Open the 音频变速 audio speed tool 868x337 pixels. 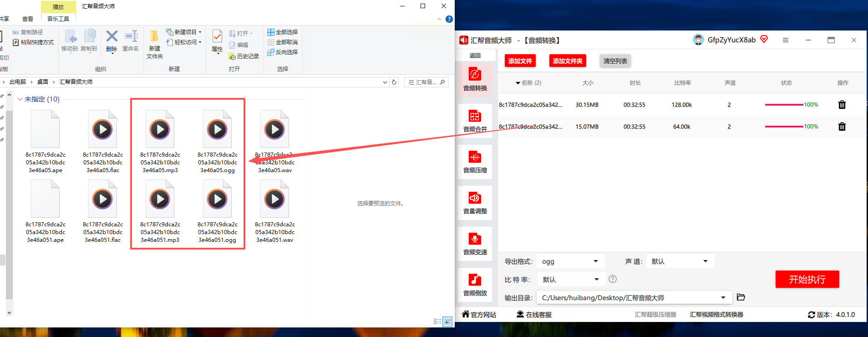click(x=475, y=243)
